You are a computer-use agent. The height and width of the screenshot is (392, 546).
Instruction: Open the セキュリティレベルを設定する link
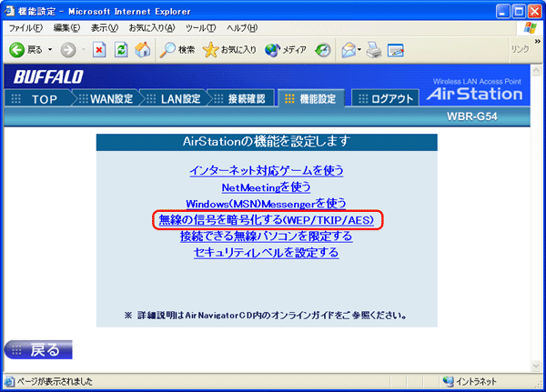pyautogui.click(x=266, y=252)
